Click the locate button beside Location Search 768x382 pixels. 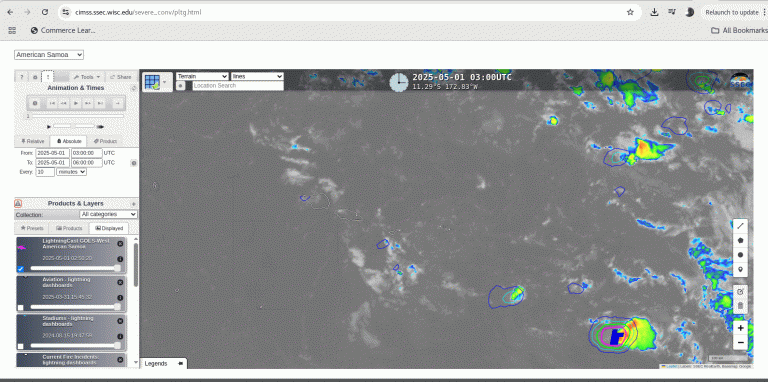(180, 86)
